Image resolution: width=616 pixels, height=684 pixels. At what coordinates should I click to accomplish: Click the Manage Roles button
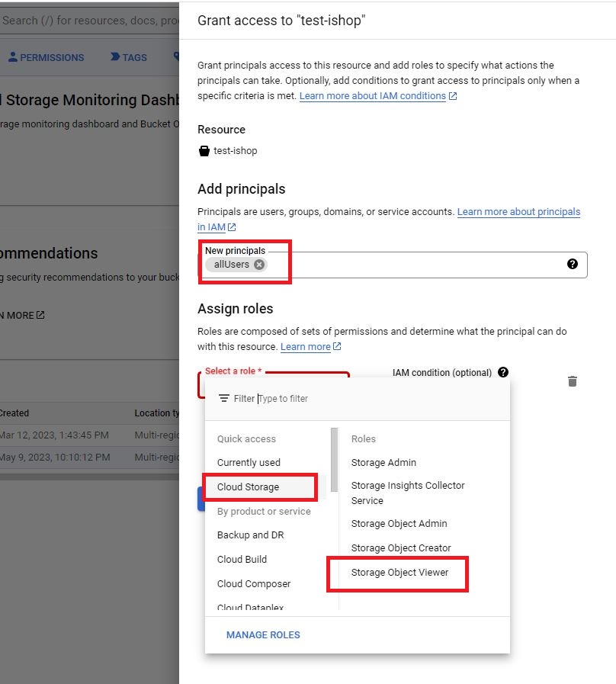(263, 635)
